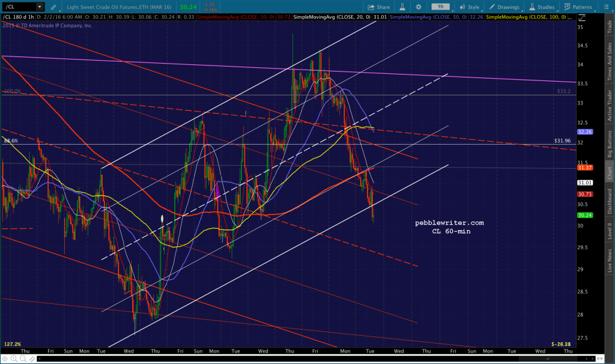615x364 pixels.
Task: Select the crosshair pan tool icon
Action: [5, 359]
